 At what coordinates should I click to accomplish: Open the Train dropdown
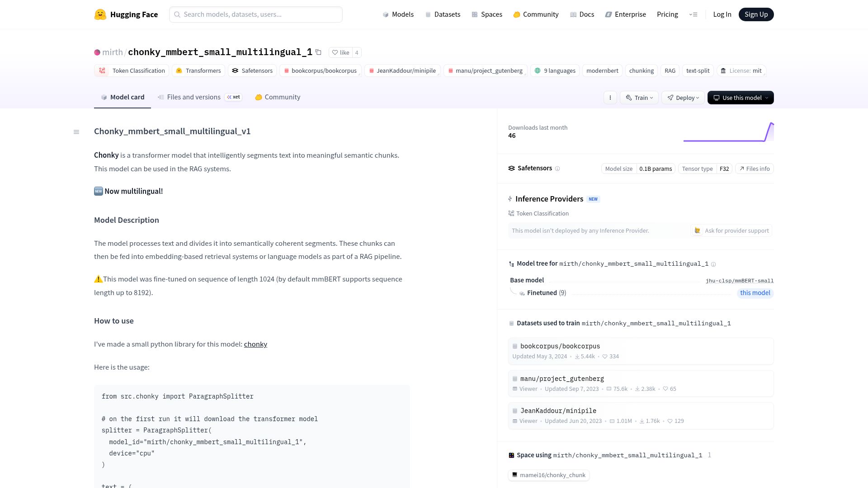(639, 98)
